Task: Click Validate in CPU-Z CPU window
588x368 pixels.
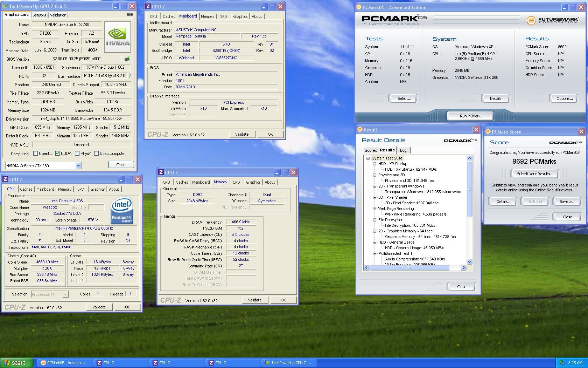Action: pos(99,307)
